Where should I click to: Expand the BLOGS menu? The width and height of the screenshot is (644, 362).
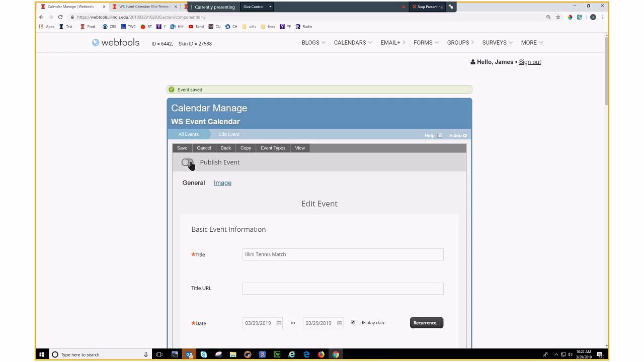point(313,43)
